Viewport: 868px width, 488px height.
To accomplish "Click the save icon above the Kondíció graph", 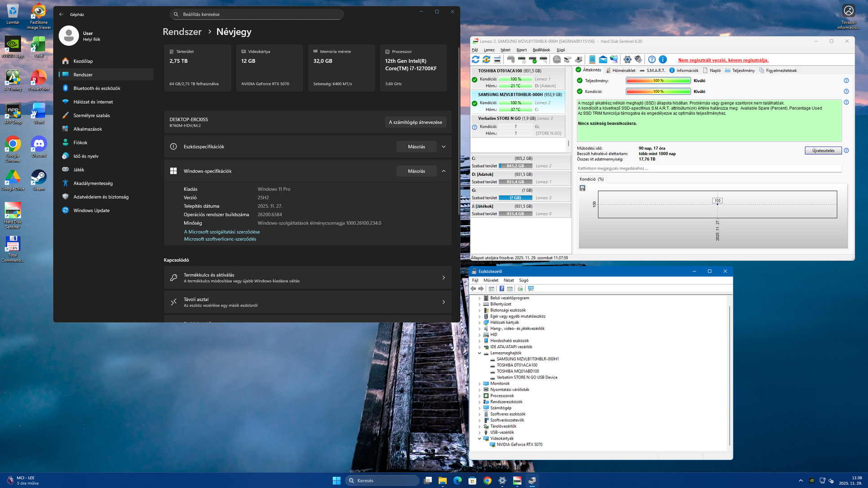I will (582, 188).
